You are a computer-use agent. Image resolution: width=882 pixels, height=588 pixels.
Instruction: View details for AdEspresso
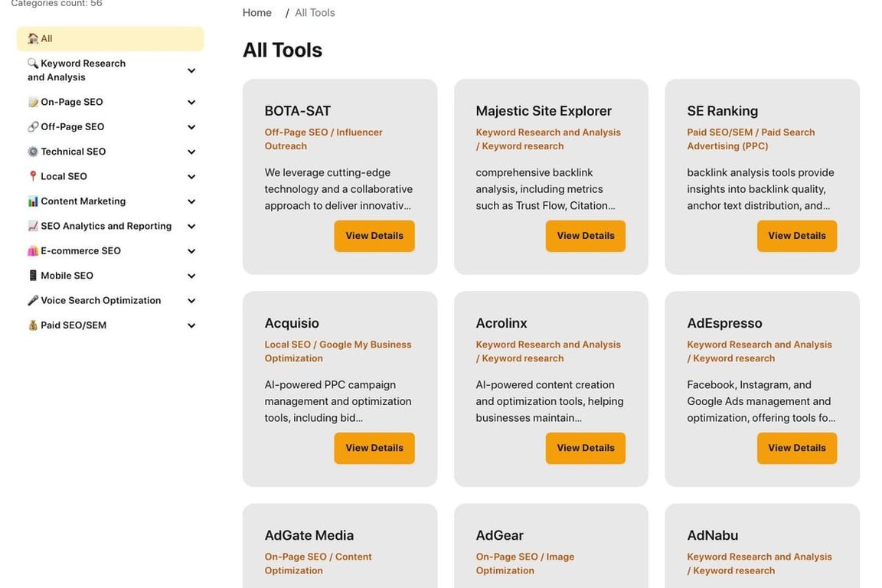pyautogui.click(x=797, y=448)
